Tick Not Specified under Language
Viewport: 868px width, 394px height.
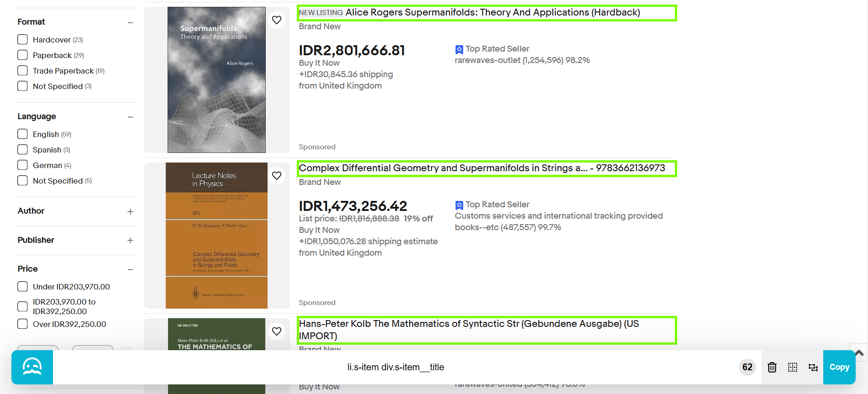point(22,181)
